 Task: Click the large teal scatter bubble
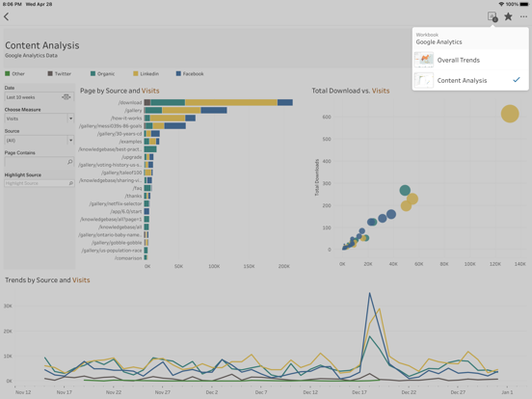coord(405,190)
